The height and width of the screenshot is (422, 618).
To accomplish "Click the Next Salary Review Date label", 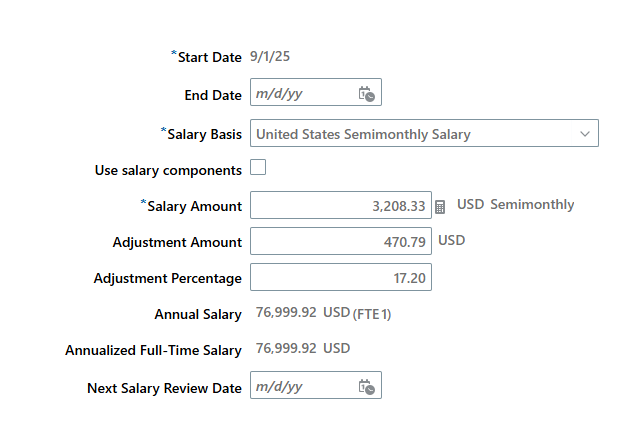I will tap(164, 388).
